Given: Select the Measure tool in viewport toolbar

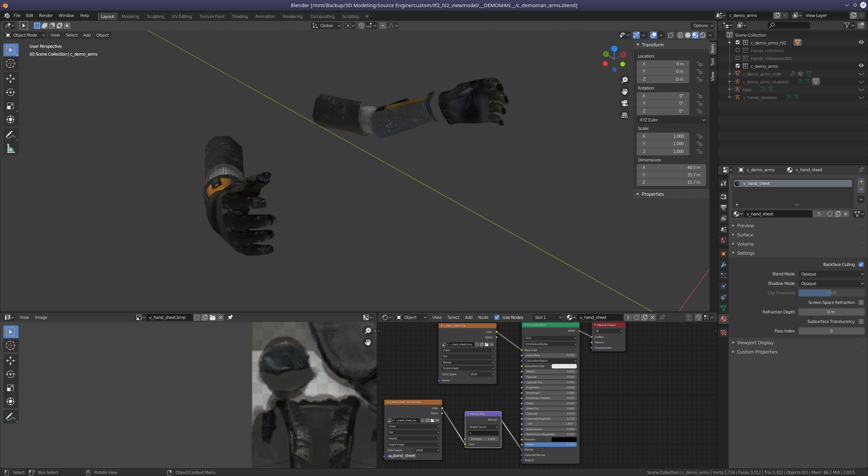Looking at the screenshot, I should click(11, 149).
